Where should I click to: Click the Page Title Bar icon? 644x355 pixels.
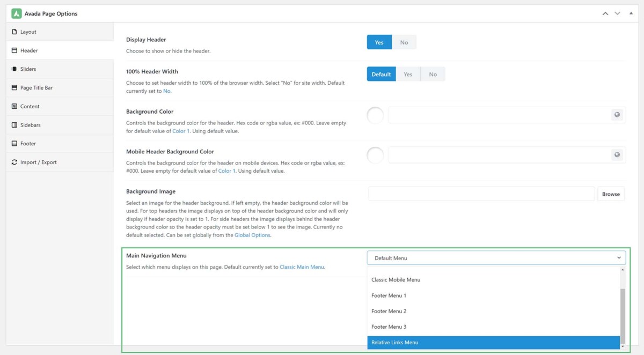[x=16, y=87]
